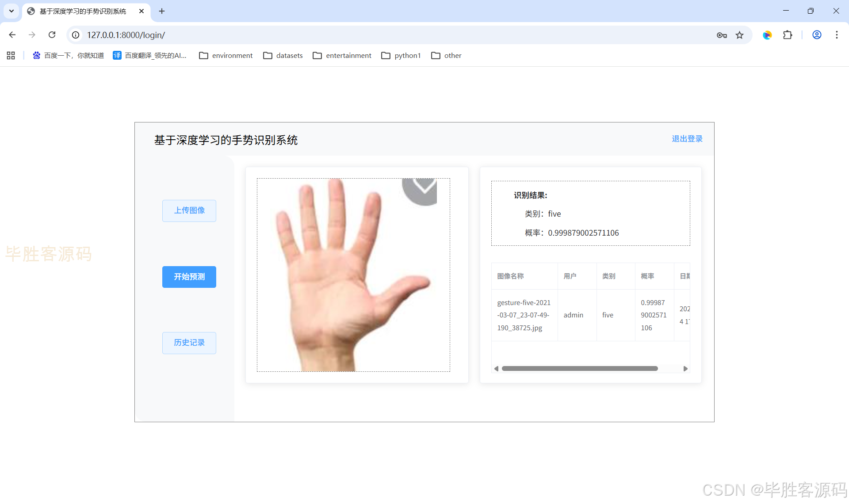The image size is (849, 504).
Task: View site information icon in address bar
Action: (x=76, y=35)
